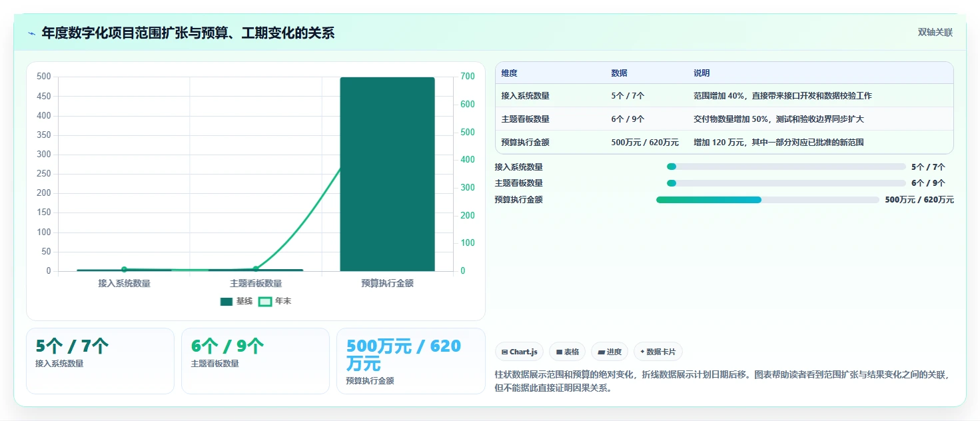Viewport: 980px width, 421px height.
Task: Click the 预算执行金额 progress bar
Action: [767, 200]
